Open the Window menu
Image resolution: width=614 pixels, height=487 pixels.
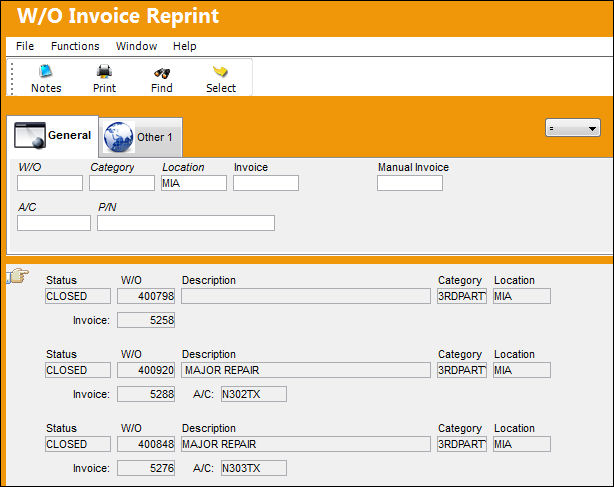[x=136, y=46]
